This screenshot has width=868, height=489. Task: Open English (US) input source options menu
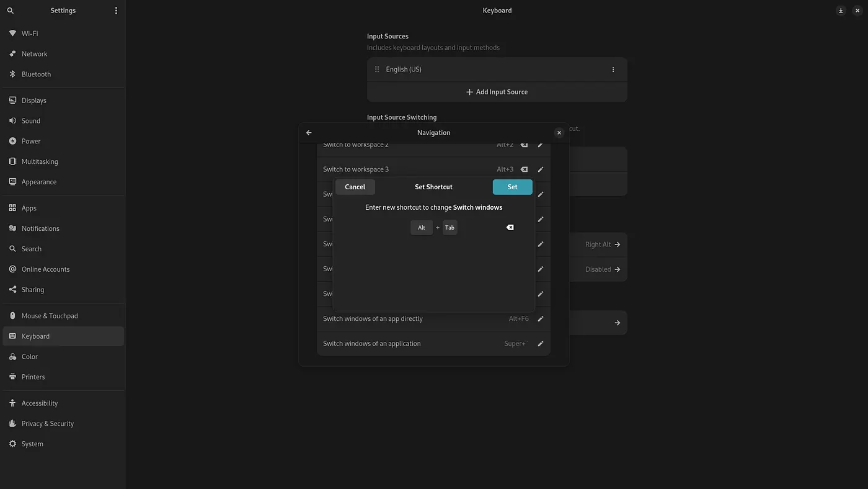[x=613, y=70]
